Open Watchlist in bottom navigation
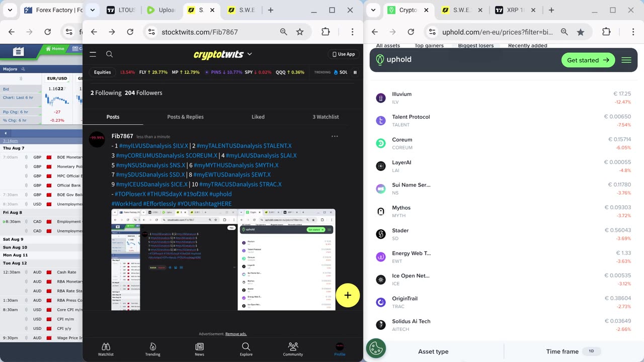This screenshot has height=362, width=644. point(106,349)
